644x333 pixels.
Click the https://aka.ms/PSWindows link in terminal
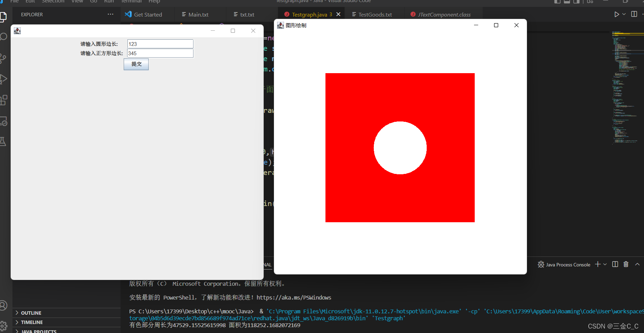(x=294, y=297)
